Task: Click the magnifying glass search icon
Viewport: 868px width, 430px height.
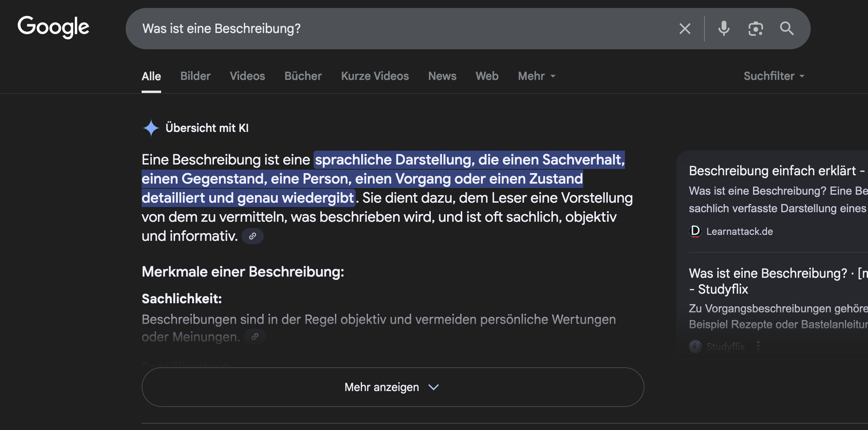Action: 787,28
